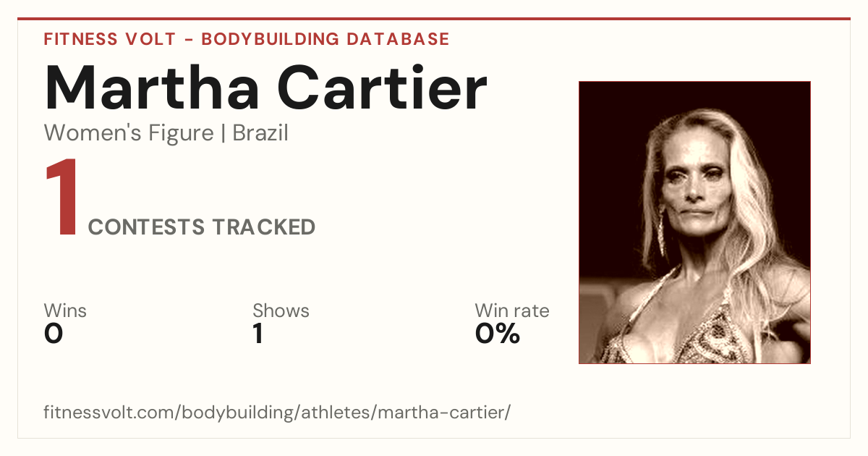The height and width of the screenshot is (456, 868).
Task: Click the Martha Cartier athlete name heading
Action: [x=265, y=88]
